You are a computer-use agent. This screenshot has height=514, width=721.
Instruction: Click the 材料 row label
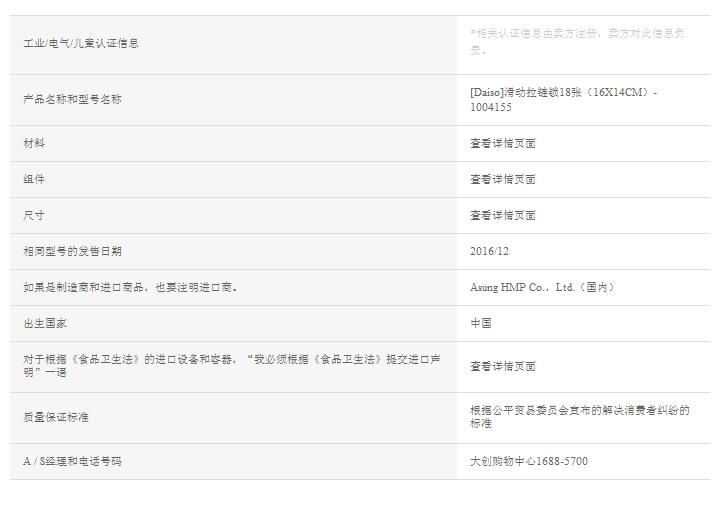pos(34,143)
